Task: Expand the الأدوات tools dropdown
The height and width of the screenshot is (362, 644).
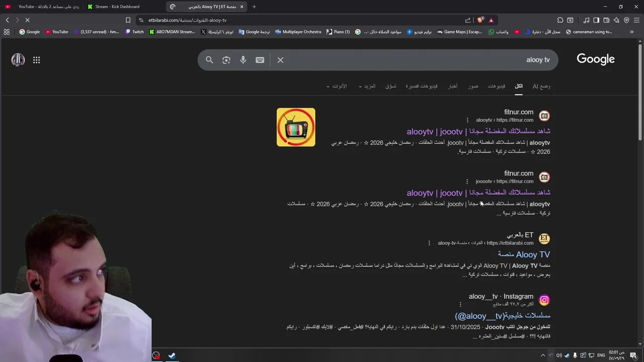Action: (337, 86)
